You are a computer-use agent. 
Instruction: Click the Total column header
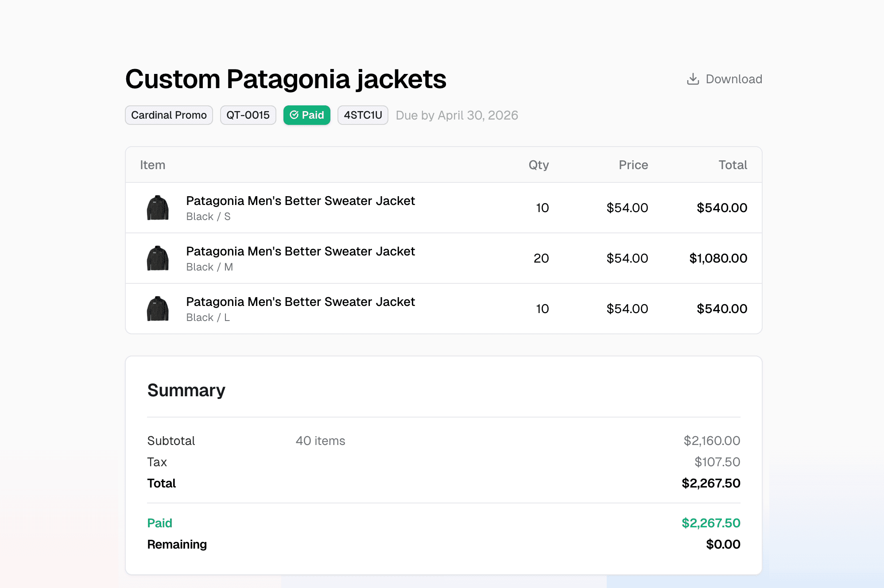point(733,165)
